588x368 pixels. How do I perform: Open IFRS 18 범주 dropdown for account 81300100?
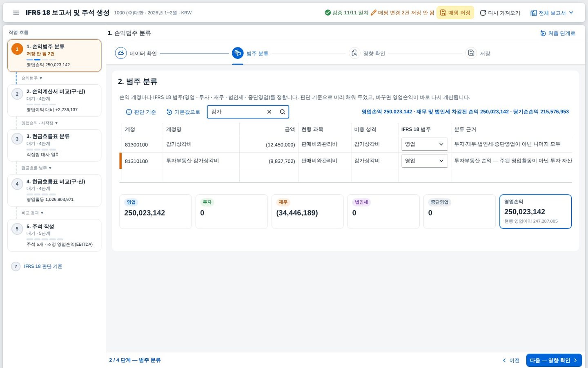pos(425,144)
